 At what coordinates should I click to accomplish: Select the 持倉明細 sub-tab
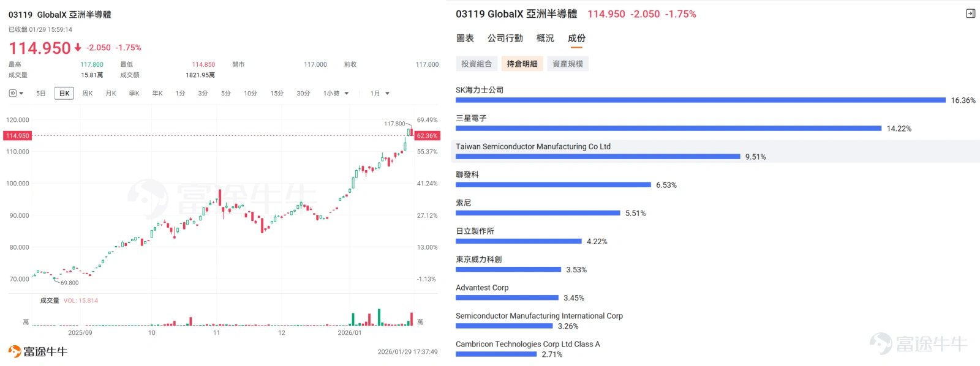[x=522, y=64]
